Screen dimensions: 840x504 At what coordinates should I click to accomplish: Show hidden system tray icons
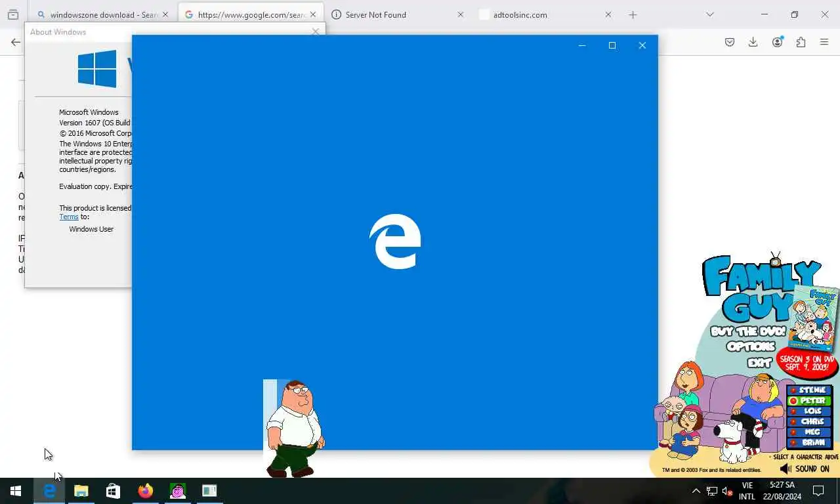tap(696, 491)
